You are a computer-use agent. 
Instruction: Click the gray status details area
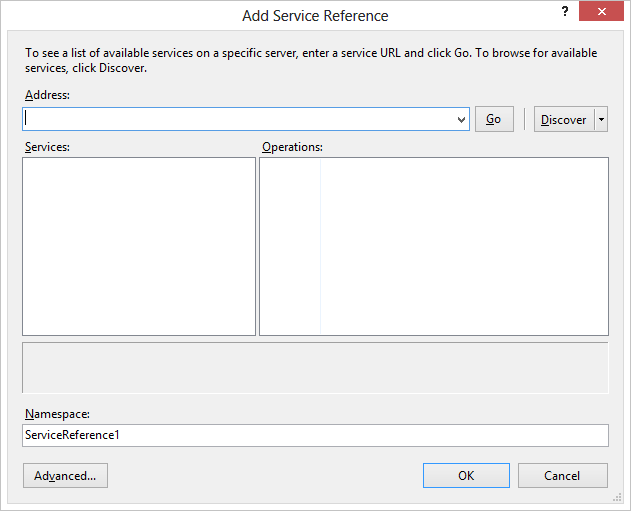(315, 368)
